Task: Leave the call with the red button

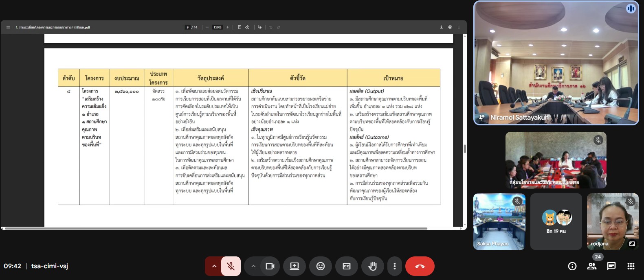Action: pyautogui.click(x=420, y=266)
